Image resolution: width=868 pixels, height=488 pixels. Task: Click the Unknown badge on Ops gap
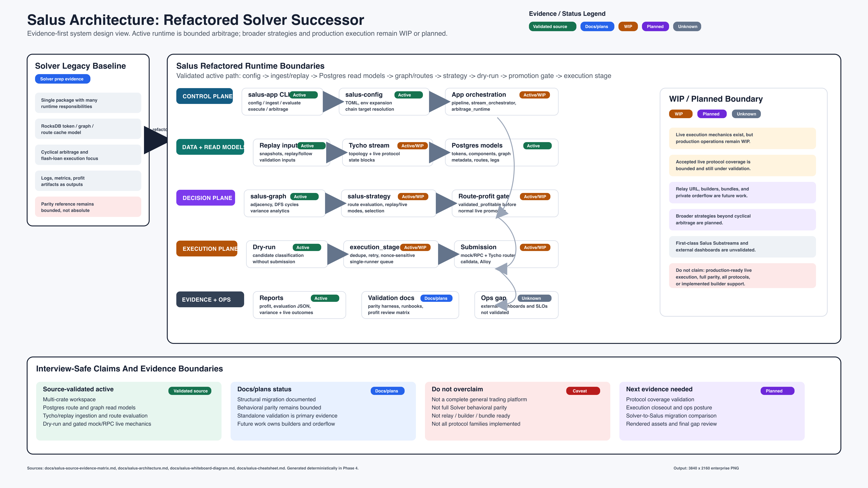coord(534,298)
